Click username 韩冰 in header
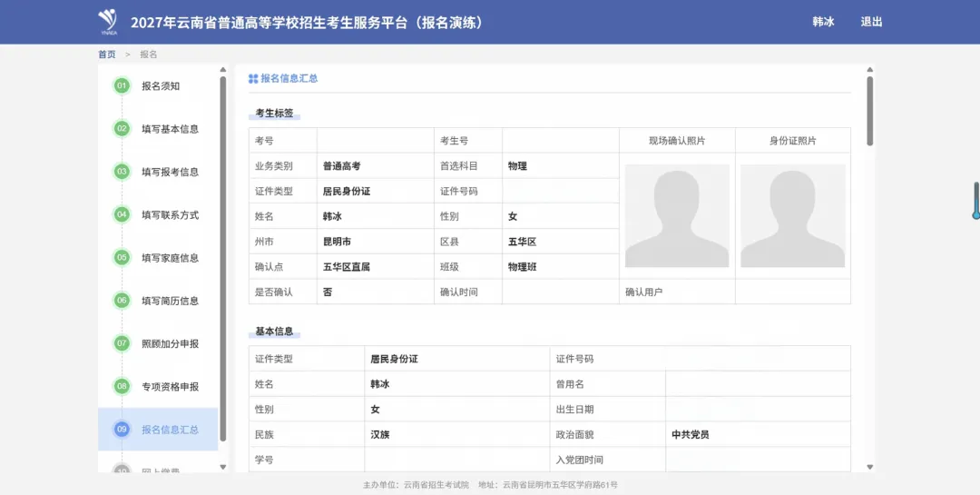The image size is (980, 495). point(823,22)
